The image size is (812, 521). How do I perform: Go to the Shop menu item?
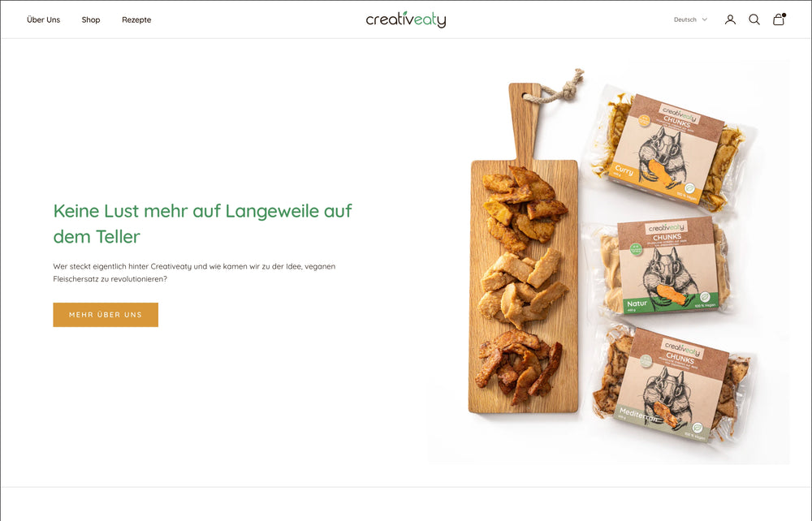click(91, 19)
